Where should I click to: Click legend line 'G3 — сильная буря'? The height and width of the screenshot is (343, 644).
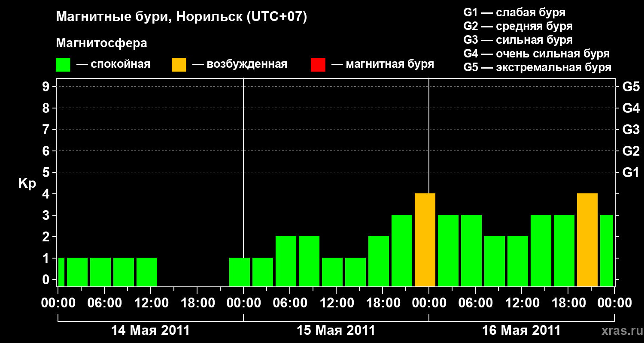518,40
